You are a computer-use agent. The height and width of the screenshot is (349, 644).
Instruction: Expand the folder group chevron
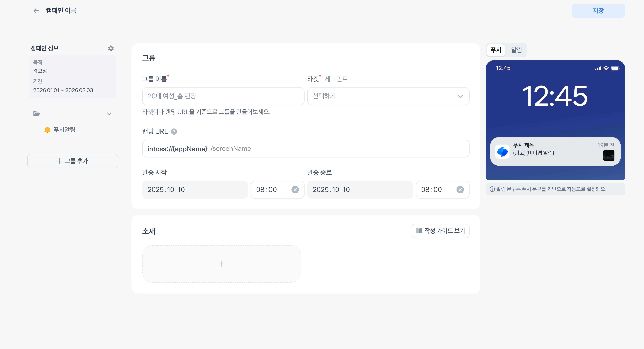point(109,114)
